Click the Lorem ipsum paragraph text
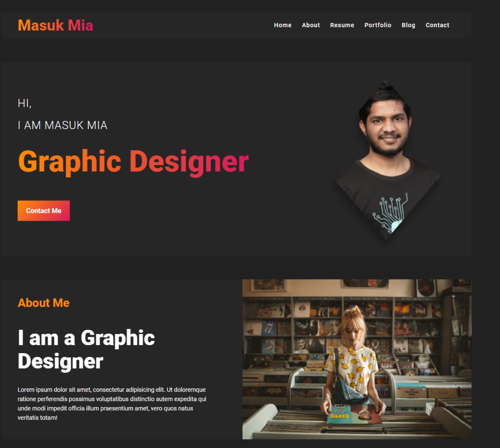Screen dimensions: 500x448 point(112,404)
